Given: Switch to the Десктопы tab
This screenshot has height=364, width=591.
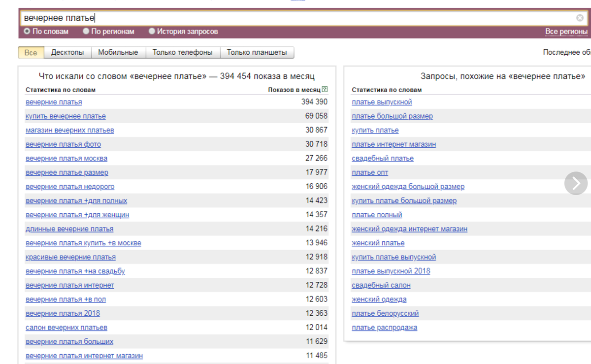Looking at the screenshot, I should [67, 52].
